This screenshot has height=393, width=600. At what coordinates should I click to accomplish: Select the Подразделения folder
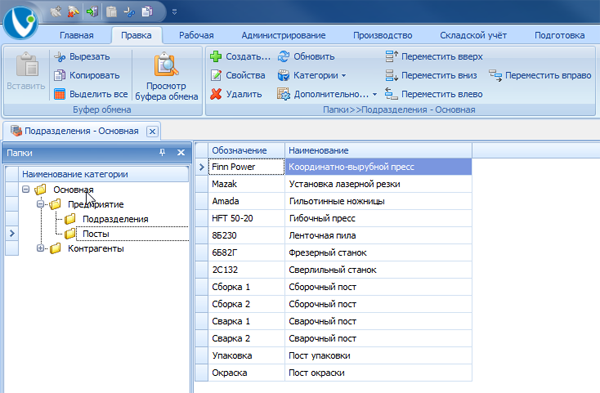115,219
